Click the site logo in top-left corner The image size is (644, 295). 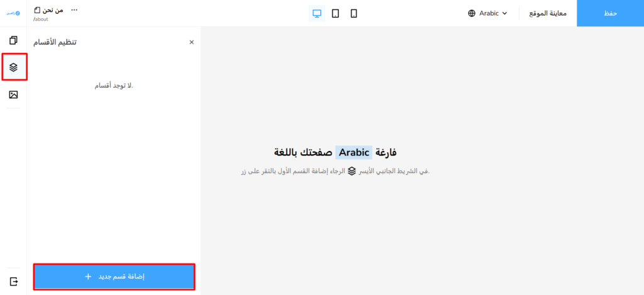pos(13,13)
